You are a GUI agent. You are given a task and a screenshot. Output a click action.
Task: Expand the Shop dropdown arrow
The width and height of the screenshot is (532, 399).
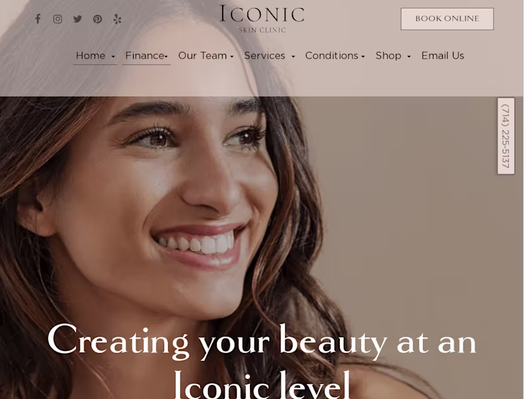409,57
